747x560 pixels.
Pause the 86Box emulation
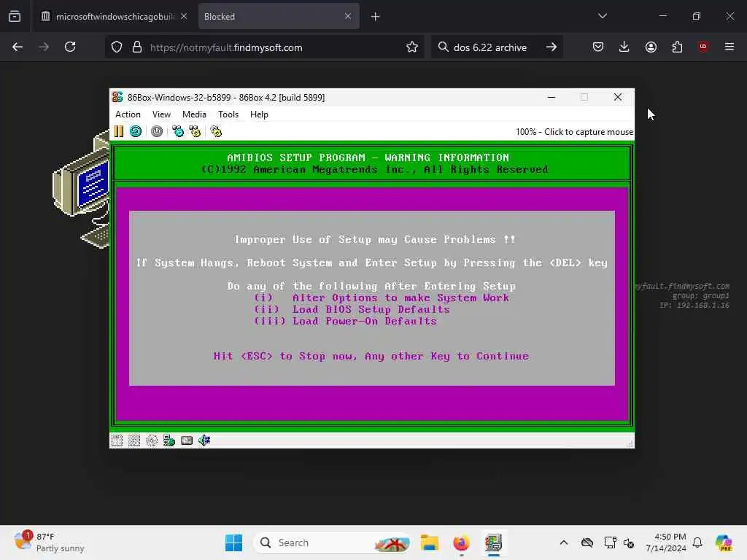pyautogui.click(x=119, y=131)
